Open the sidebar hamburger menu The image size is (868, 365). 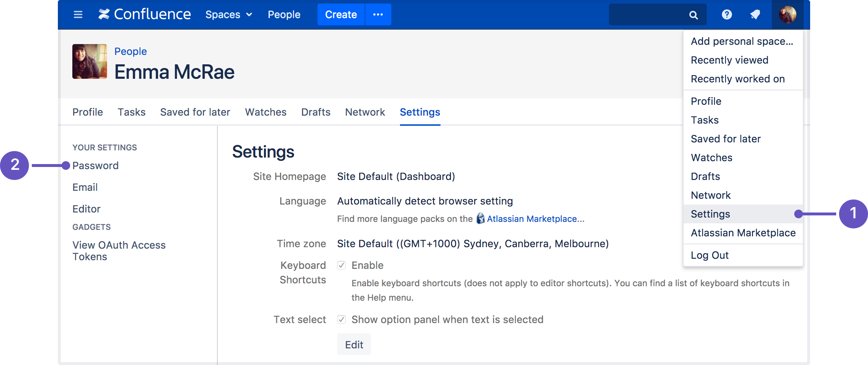[x=78, y=14]
